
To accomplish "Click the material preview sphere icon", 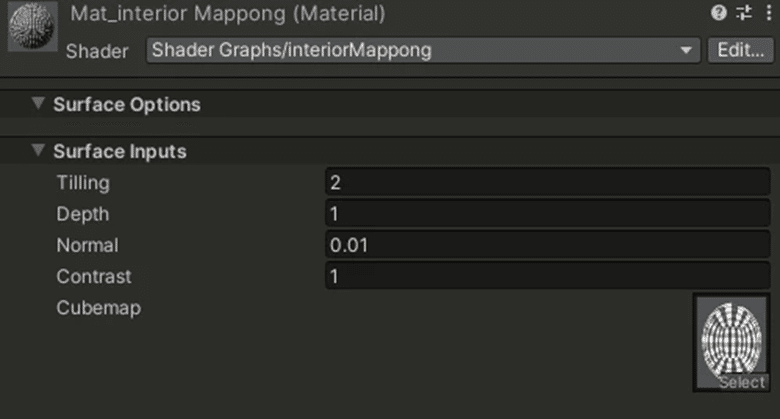I will click(32, 26).
